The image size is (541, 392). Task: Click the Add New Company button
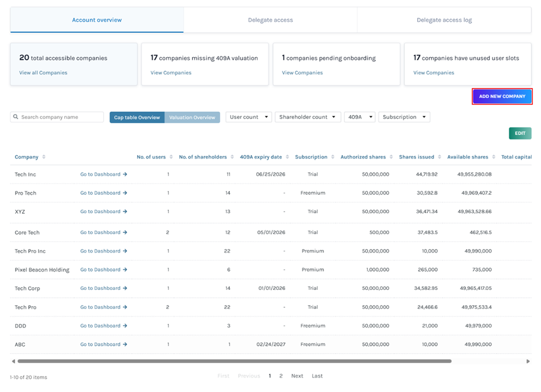click(x=502, y=96)
